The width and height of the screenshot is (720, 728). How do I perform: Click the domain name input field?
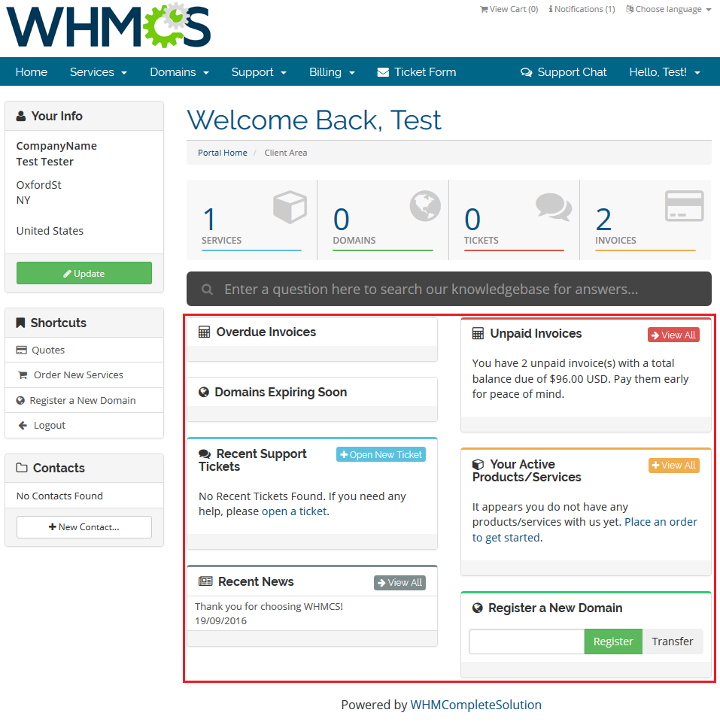coord(527,642)
